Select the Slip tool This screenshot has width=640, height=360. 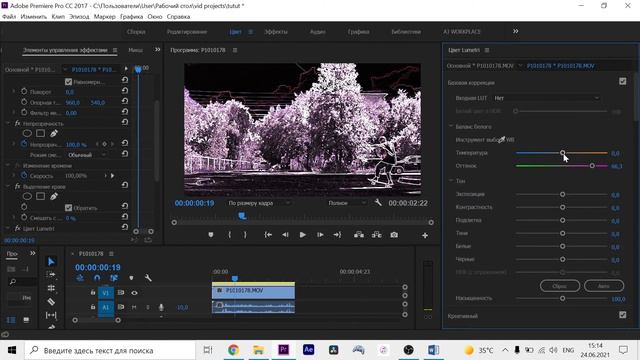point(51,315)
